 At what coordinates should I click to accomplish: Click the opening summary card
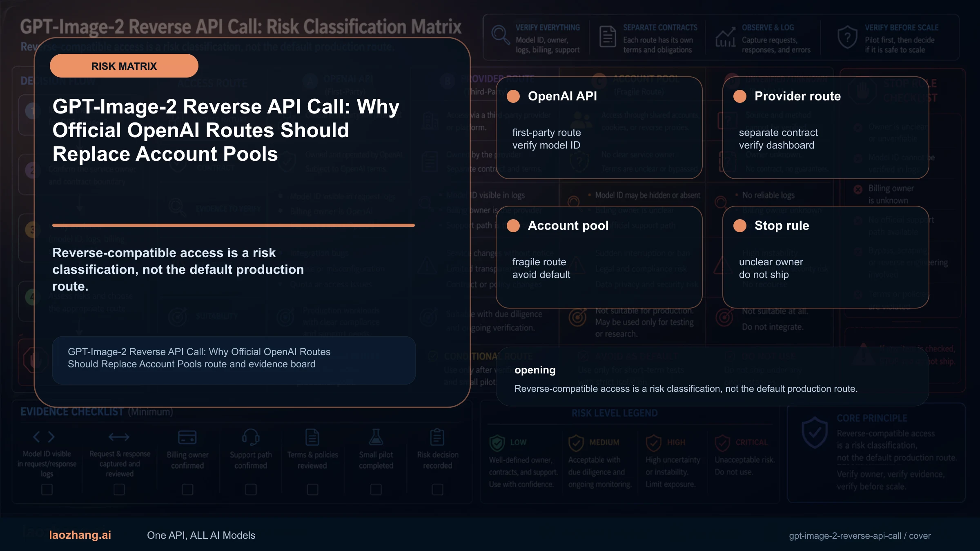[713, 377]
